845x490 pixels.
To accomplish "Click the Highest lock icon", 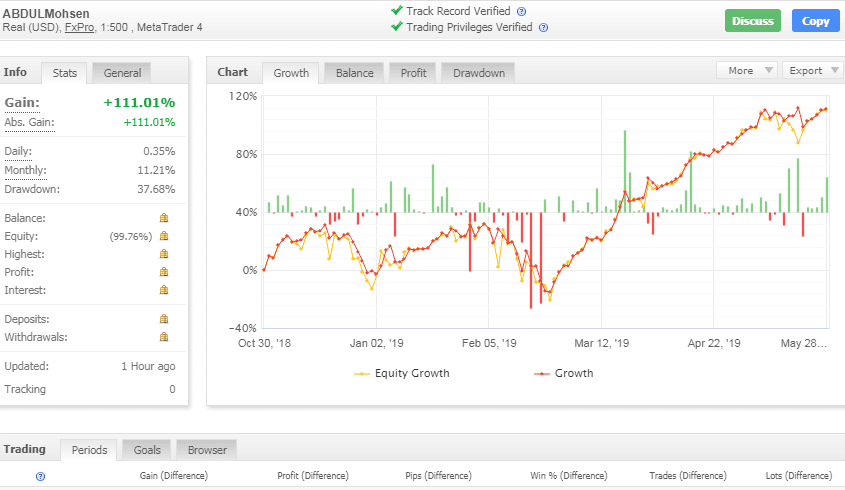I will click(164, 254).
